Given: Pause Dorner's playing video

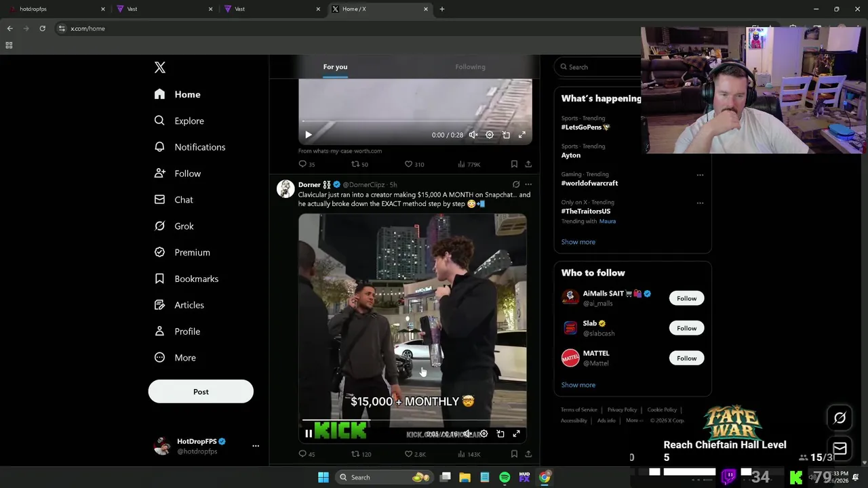Looking at the screenshot, I should tap(308, 434).
